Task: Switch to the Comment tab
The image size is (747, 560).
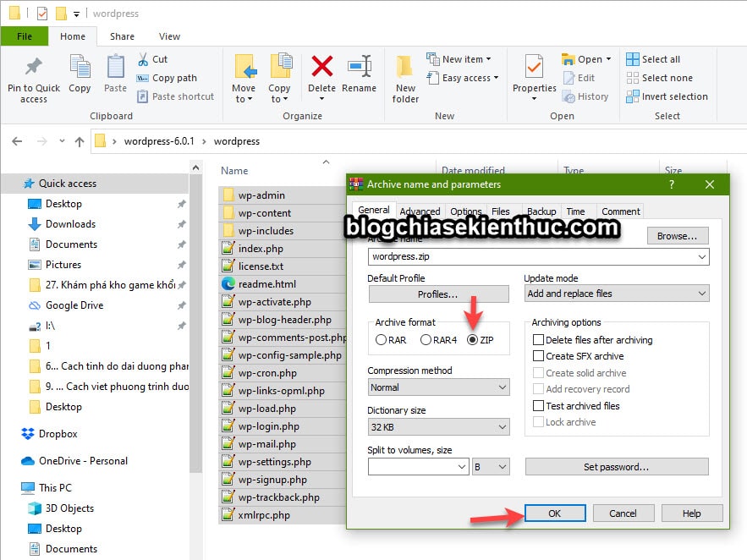Action: pos(620,211)
